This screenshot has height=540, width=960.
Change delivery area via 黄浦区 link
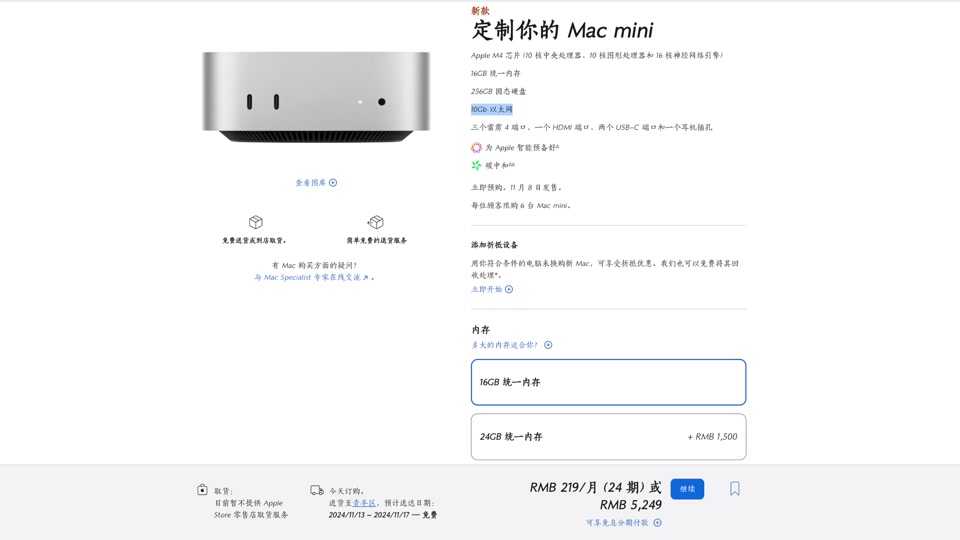(364, 503)
